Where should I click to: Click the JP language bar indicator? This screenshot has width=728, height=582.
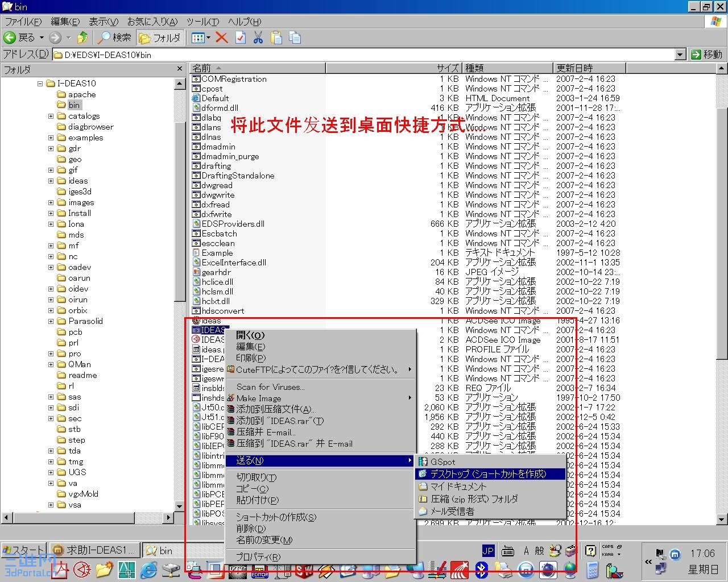[488, 550]
